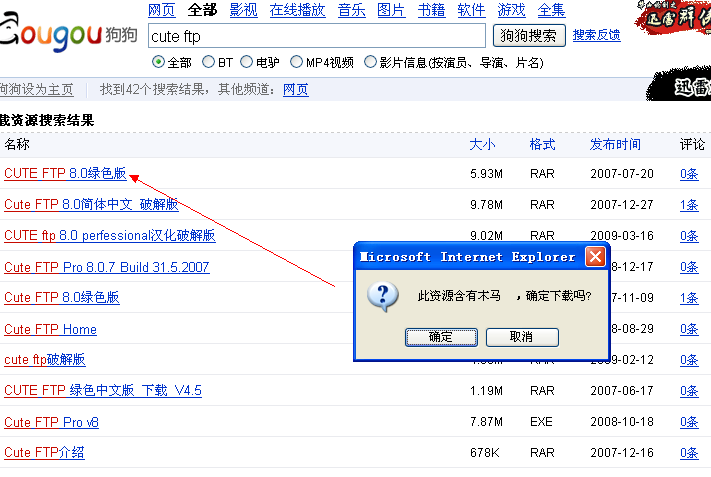Open Cute FTP介绍 result
The image size is (711, 477).
tap(44, 453)
